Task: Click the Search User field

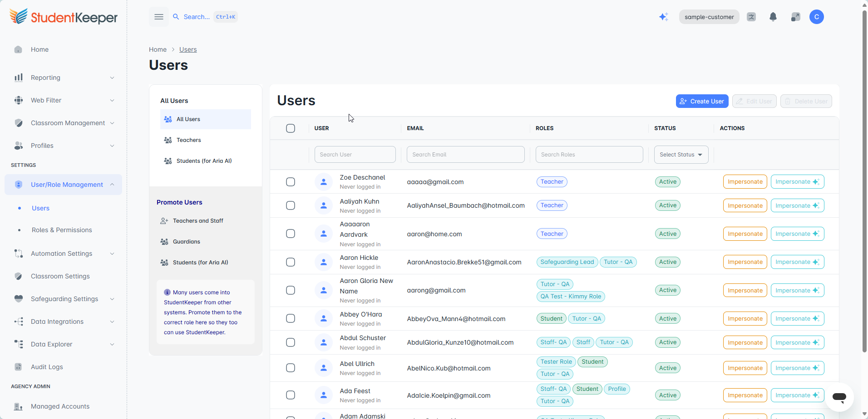Action: 355,155
